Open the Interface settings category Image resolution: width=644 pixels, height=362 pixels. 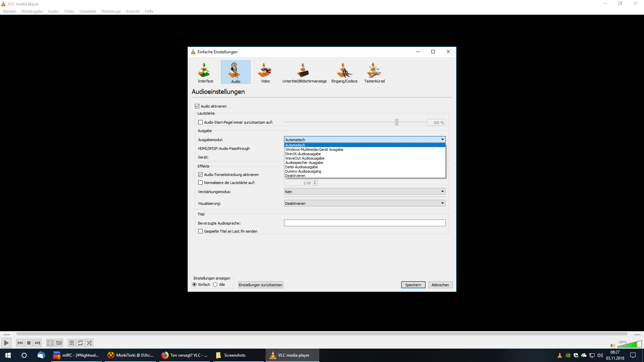click(205, 72)
